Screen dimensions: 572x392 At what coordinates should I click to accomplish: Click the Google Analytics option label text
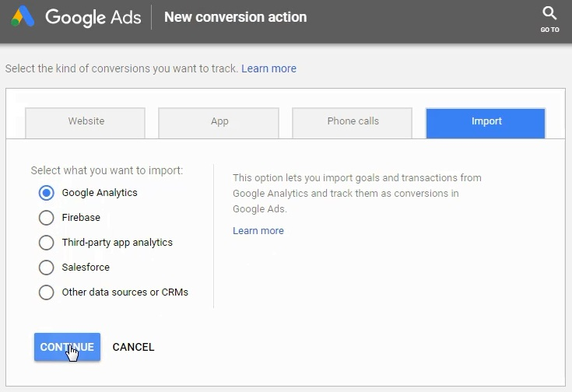(100, 193)
